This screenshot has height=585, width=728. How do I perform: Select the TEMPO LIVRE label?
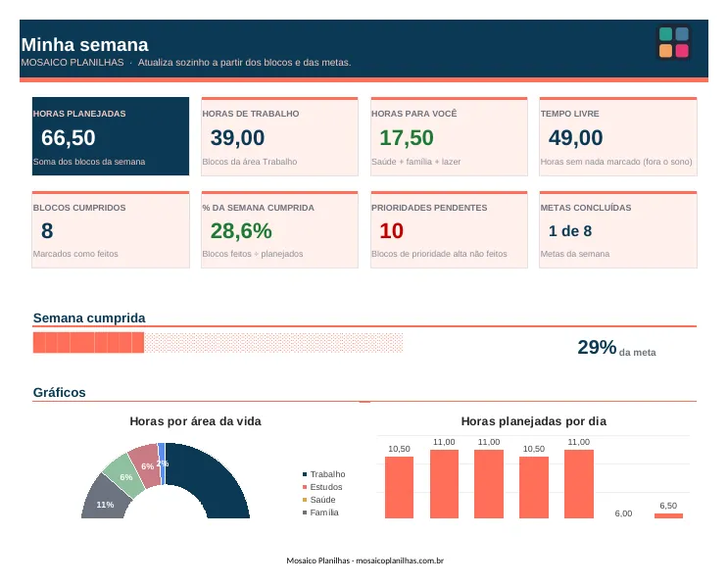(569, 114)
